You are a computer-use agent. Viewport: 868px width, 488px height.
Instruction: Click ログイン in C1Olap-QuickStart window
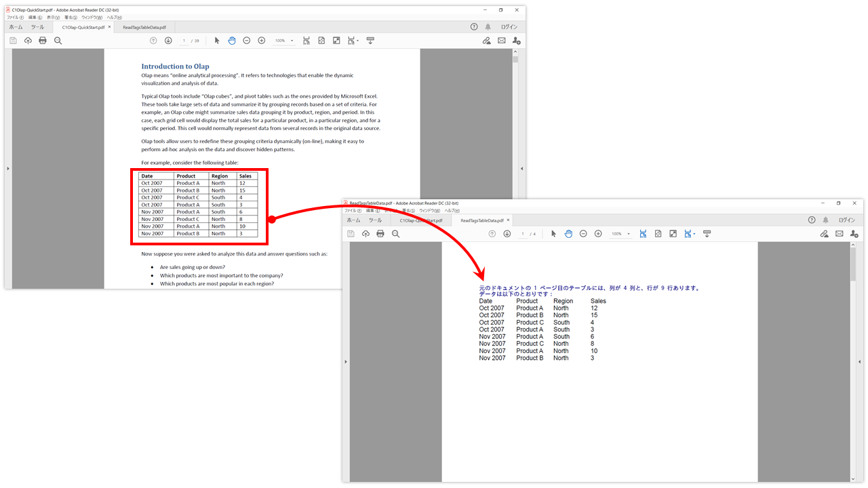click(509, 27)
